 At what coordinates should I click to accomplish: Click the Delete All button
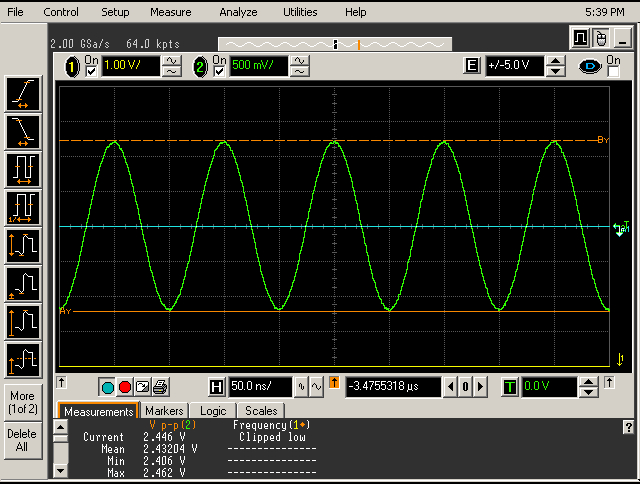tap(22, 441)
